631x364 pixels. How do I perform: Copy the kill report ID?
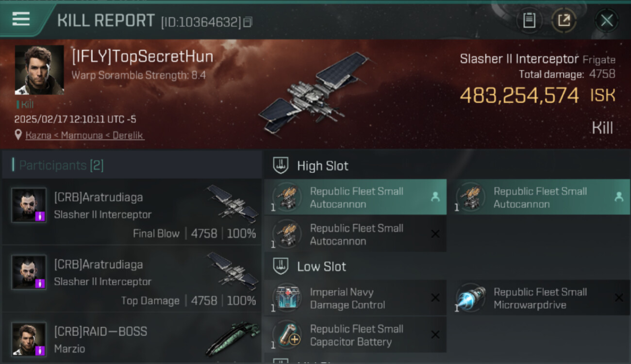click(x=248, y=22)
